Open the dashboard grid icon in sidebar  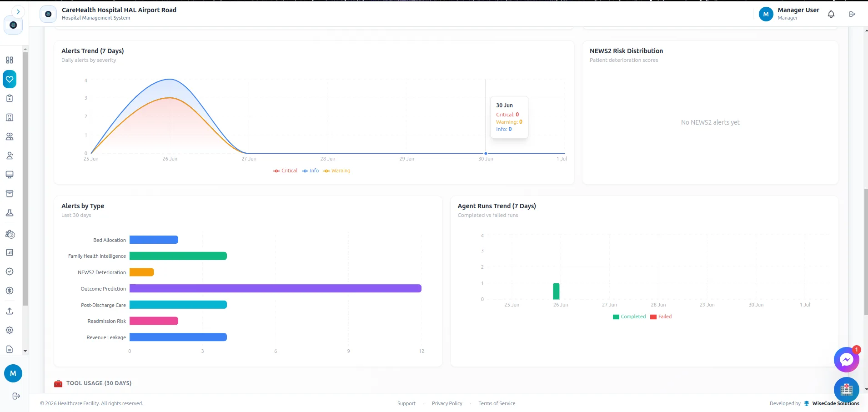[x=10, y=60]
